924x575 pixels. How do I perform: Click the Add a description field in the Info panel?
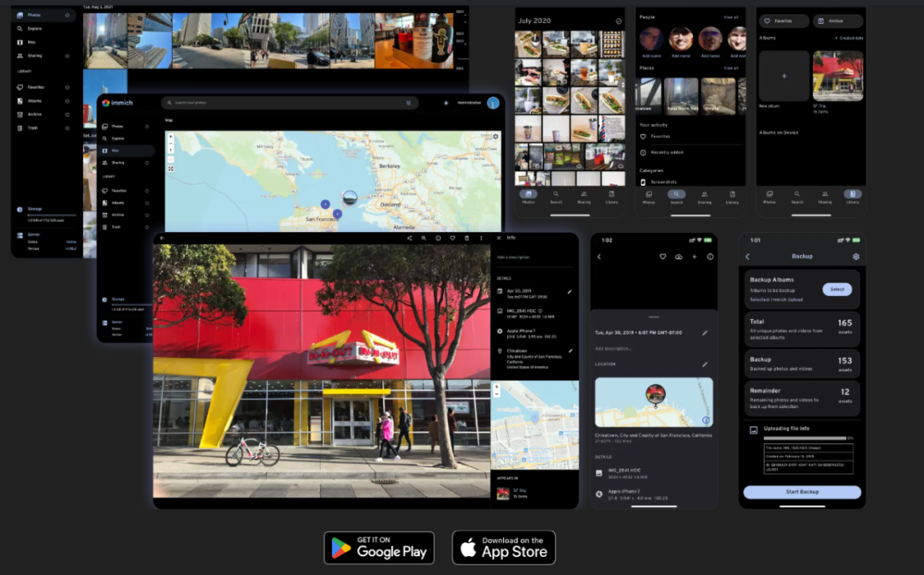pyautogui.click(x=535, y=258)
